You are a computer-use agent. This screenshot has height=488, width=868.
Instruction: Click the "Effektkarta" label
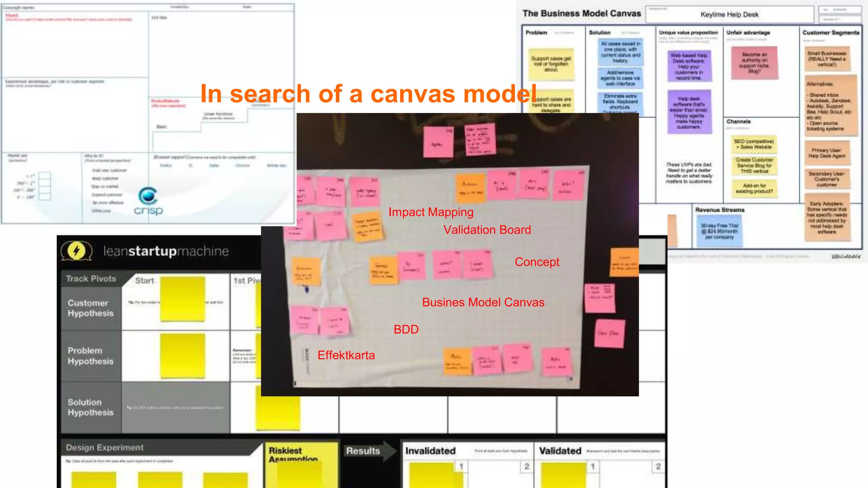[x=346, y=355]
